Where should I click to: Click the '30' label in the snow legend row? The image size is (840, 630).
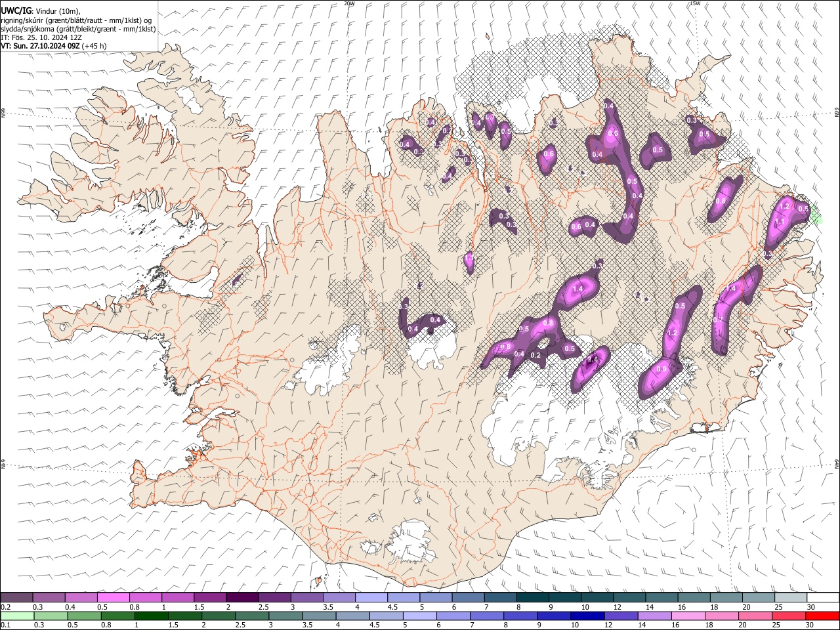tap(811, 607)
